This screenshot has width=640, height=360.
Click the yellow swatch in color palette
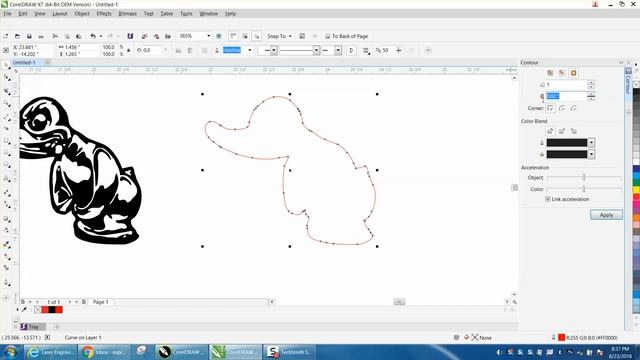tap(636, 189)
